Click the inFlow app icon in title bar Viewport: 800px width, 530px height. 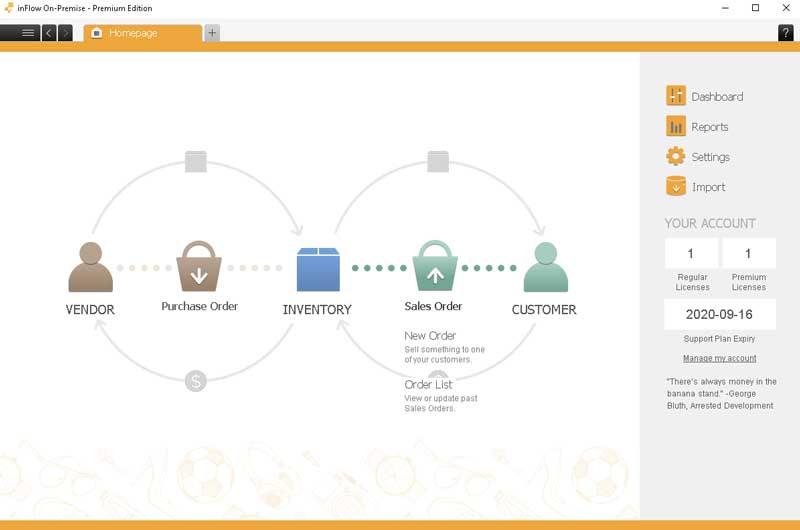pos(9,8)
